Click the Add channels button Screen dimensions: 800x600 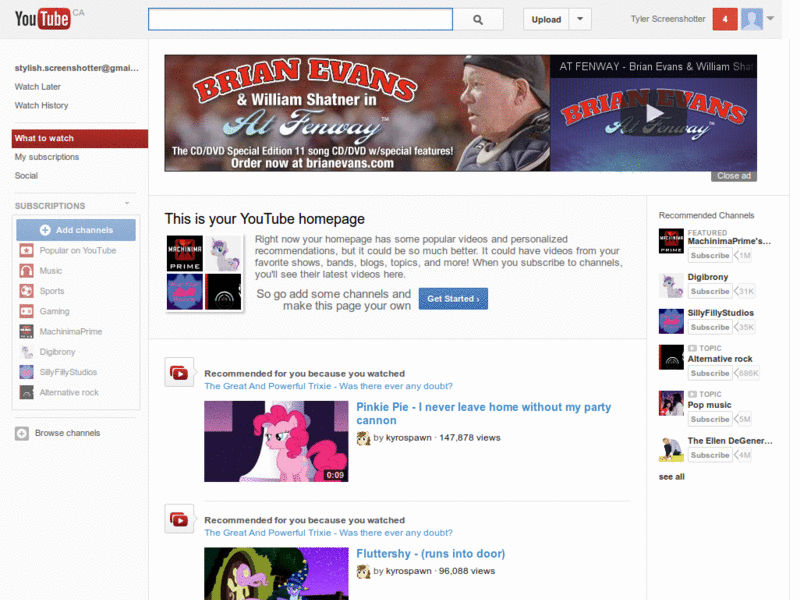[x=76, y=230]
